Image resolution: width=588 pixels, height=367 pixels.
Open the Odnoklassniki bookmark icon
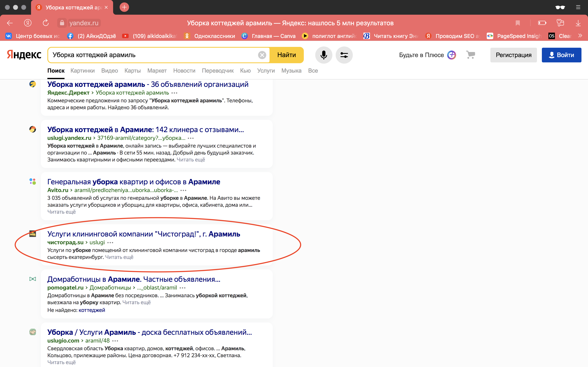click(x=187, y=36)
